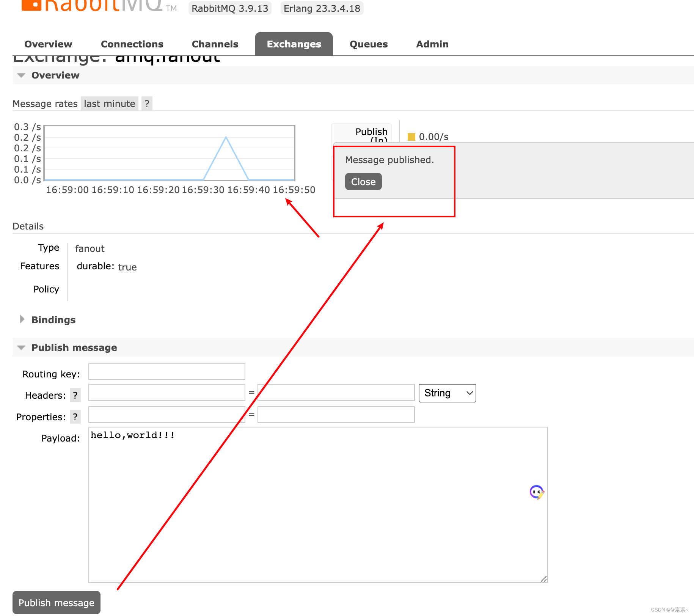The height and width of the screenshot is (616, 694).
Task: Focus the Properties value input field
Action: 336,415
